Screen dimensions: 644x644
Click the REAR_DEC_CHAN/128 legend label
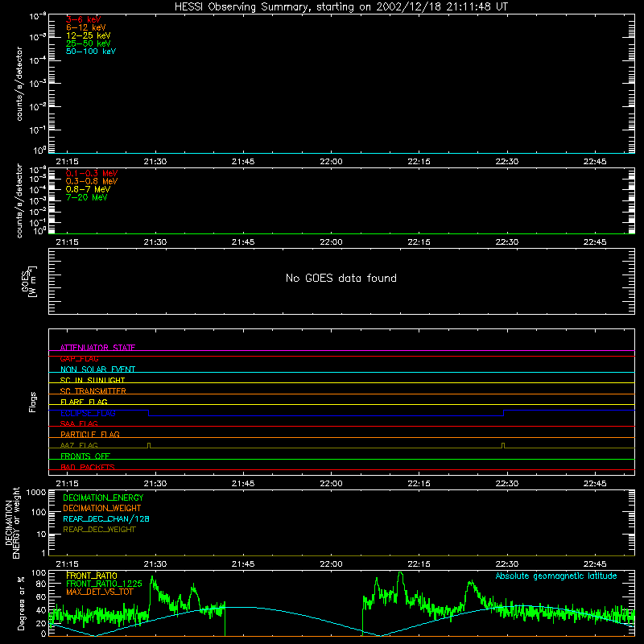106,518
